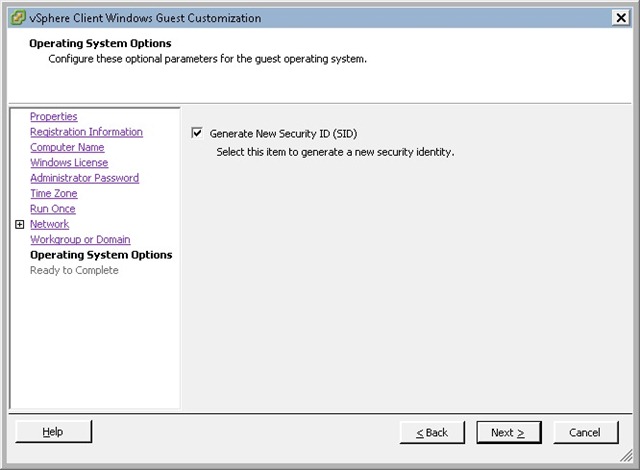Open the Computer Name step

[x=67, y=148]
